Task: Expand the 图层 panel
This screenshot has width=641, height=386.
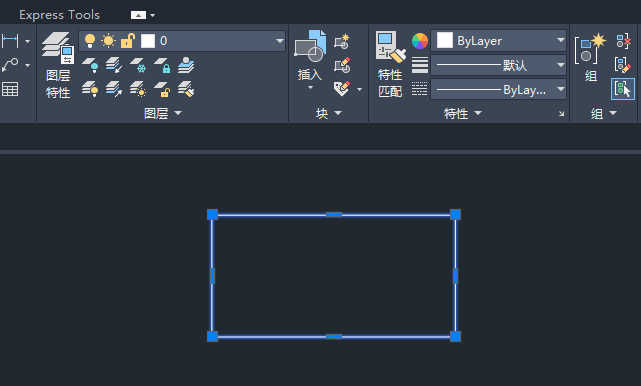Action: click(x=162, y=113)
